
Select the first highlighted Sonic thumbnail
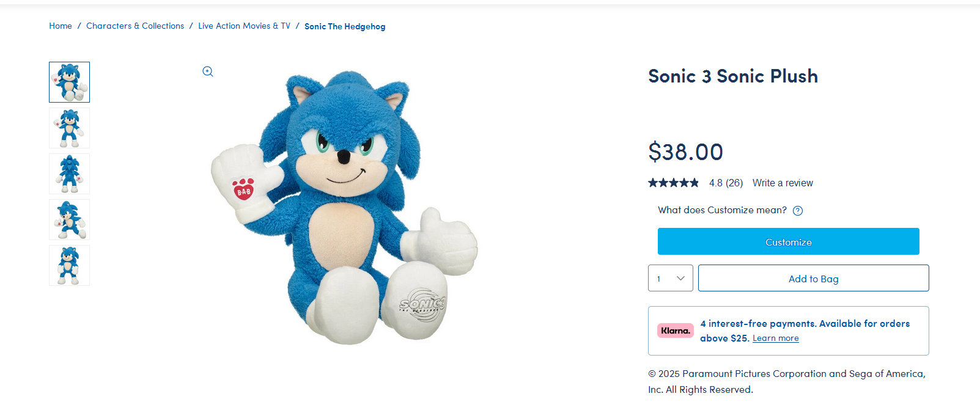[x=69, y=82]
